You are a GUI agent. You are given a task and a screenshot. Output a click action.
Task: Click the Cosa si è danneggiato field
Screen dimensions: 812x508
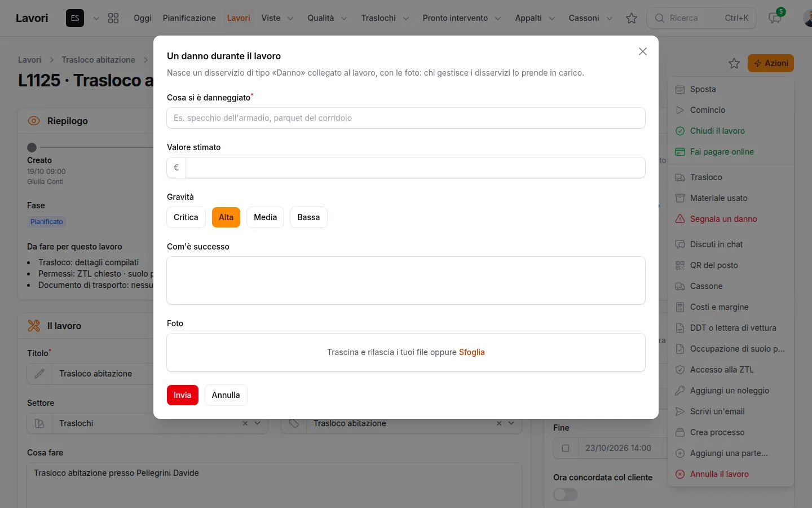click(x=406, y=118)
